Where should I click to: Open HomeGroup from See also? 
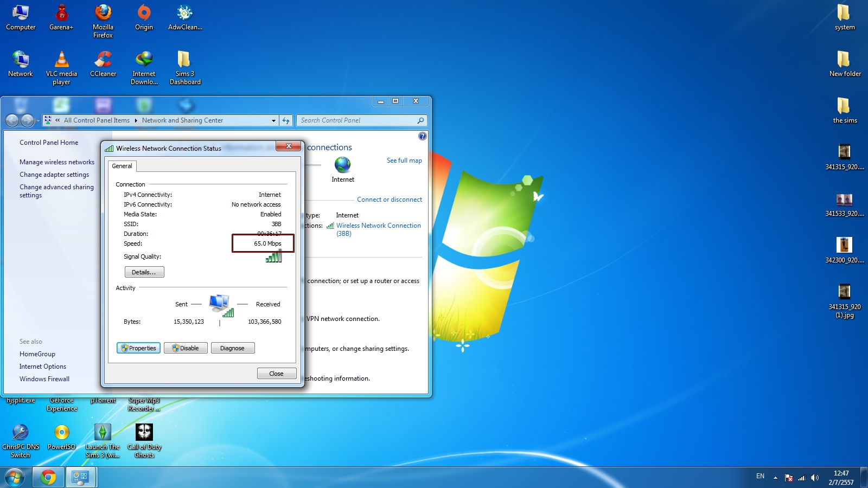(x=37, y=354)
